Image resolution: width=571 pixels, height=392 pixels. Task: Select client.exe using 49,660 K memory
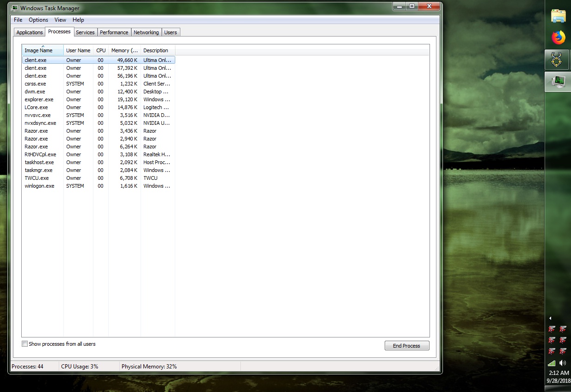[98, 60]
